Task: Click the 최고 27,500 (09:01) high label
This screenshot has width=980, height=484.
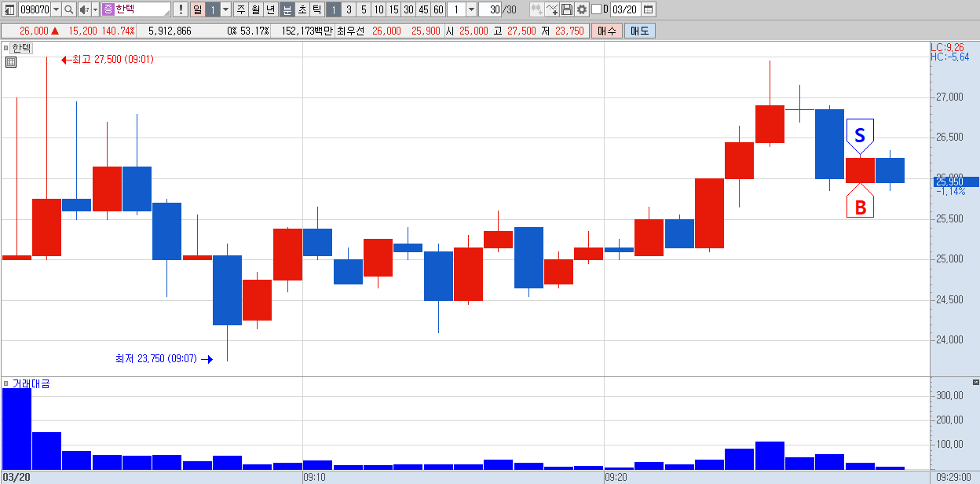Action: [x=112, y=60]
